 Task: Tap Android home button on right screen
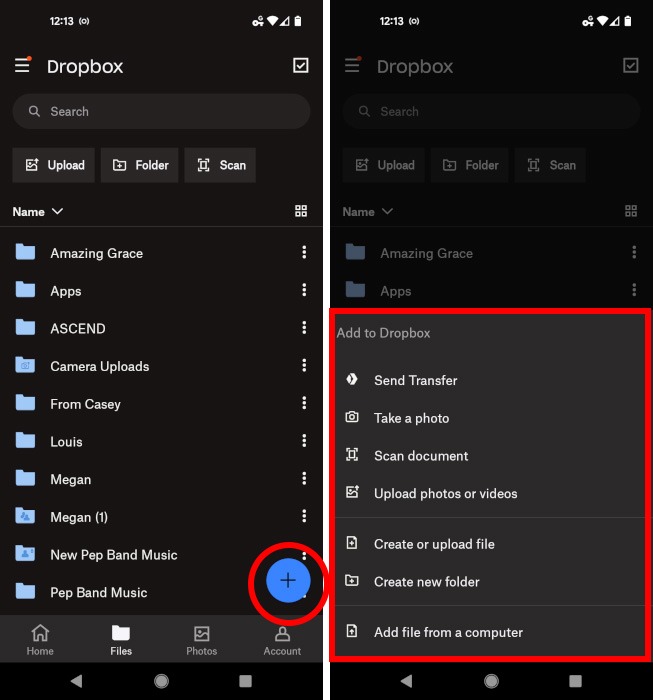[491, 681]
